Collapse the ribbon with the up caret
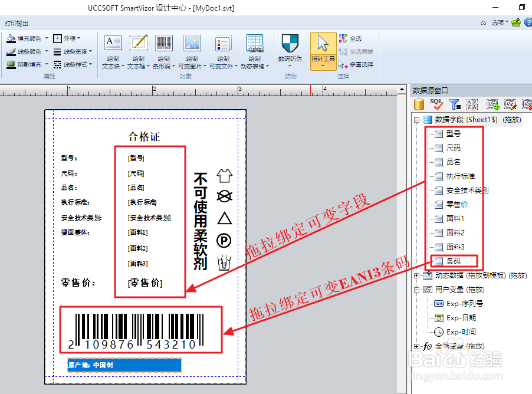532x394 pixels. [483, 23]
